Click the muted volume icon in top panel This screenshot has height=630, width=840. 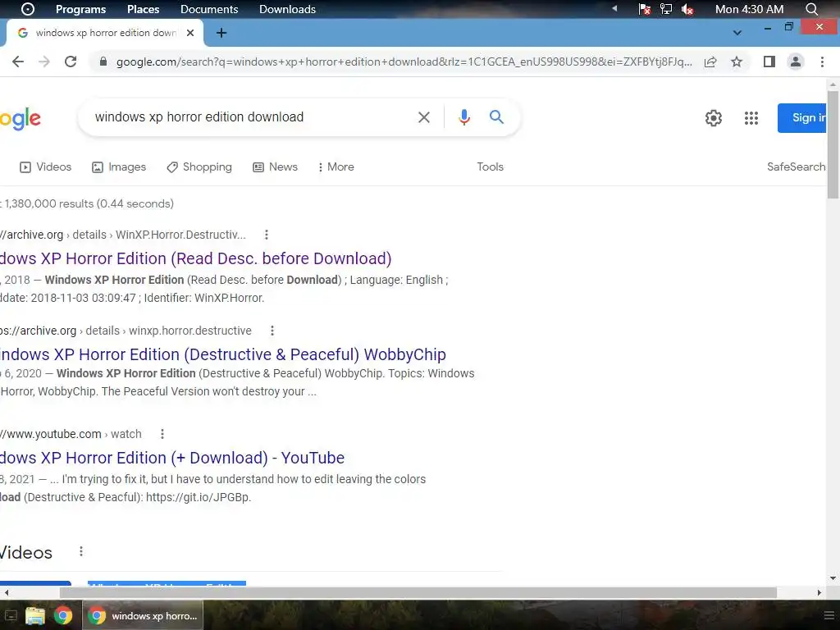(687, 9)
